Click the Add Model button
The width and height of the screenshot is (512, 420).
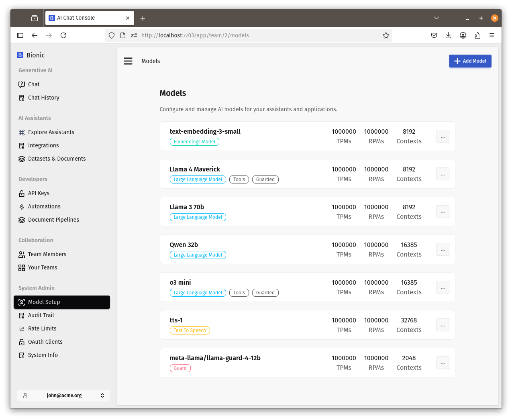[x=470, y=61]
